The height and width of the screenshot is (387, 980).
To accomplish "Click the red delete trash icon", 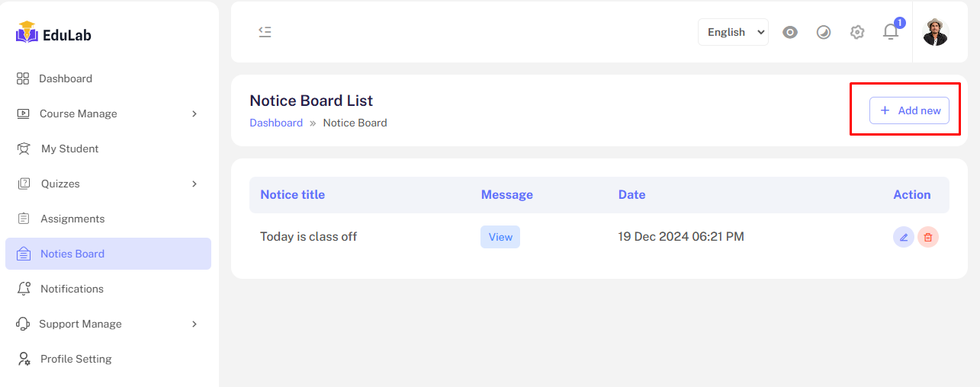I will [928, 237].
